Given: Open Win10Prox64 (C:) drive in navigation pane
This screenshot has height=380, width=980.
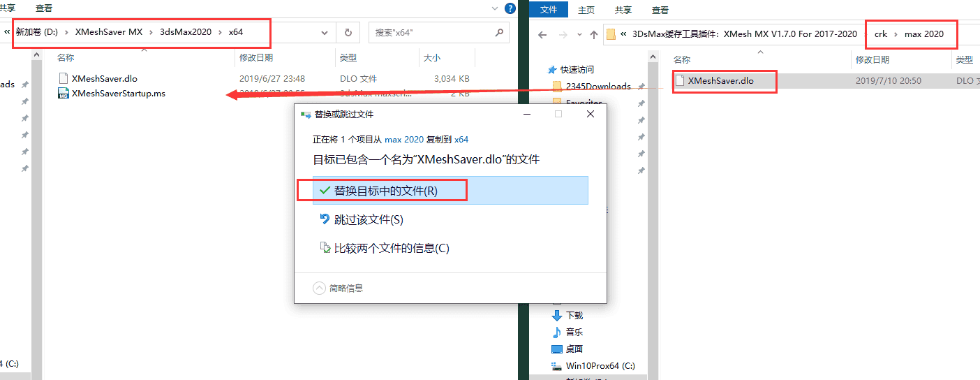Looking at the screenshot, I should pos(600,365).
